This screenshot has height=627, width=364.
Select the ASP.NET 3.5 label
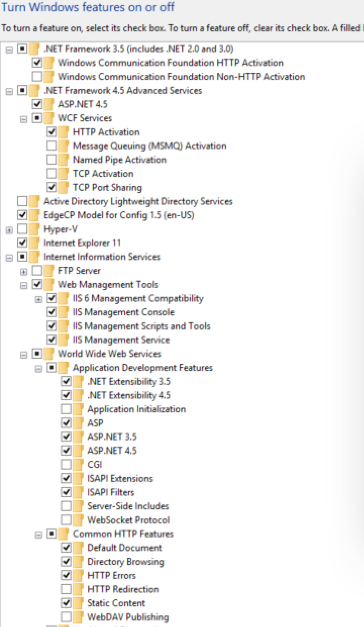pos(112,437)
